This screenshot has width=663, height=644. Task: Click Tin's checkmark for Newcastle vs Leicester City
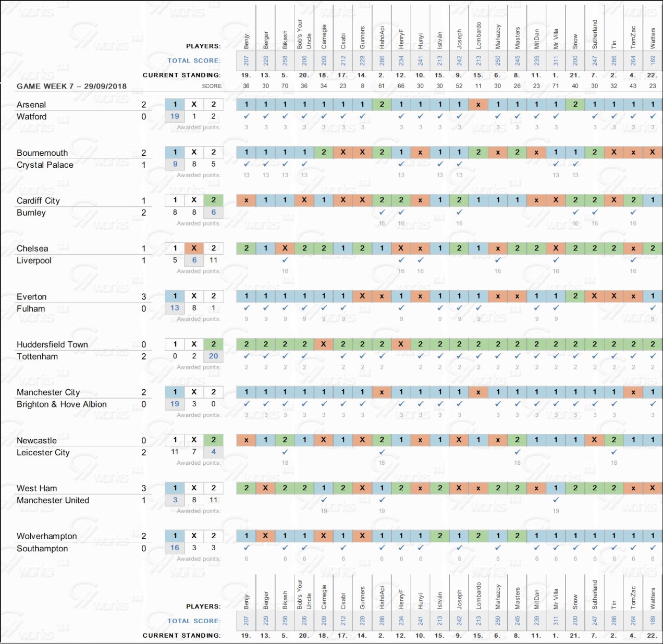pos(614,452)
